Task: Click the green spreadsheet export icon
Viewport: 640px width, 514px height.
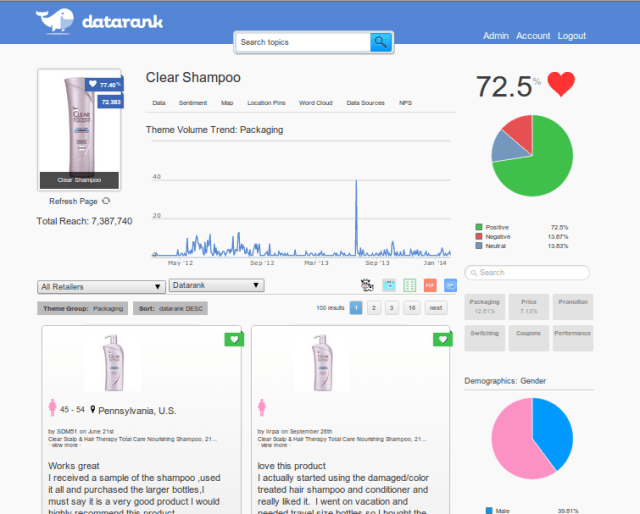Action: [409, 285]
